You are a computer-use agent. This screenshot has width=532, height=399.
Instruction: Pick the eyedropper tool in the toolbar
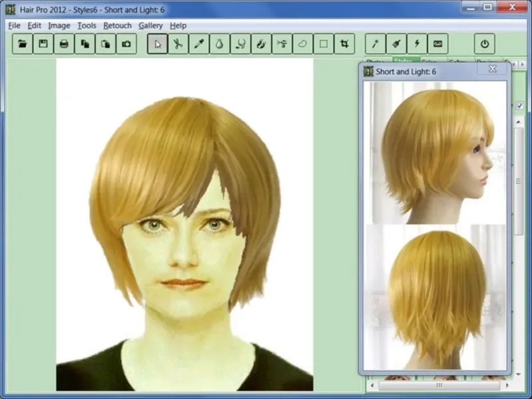pyautogui.click(x=199, y=44)
